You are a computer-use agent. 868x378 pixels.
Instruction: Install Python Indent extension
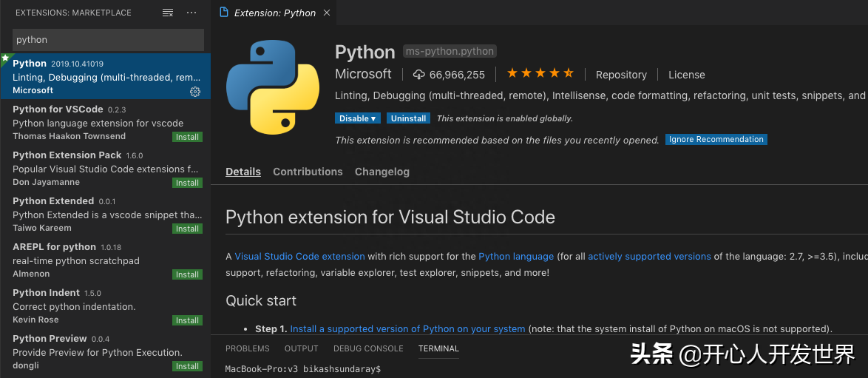(187, 320)
